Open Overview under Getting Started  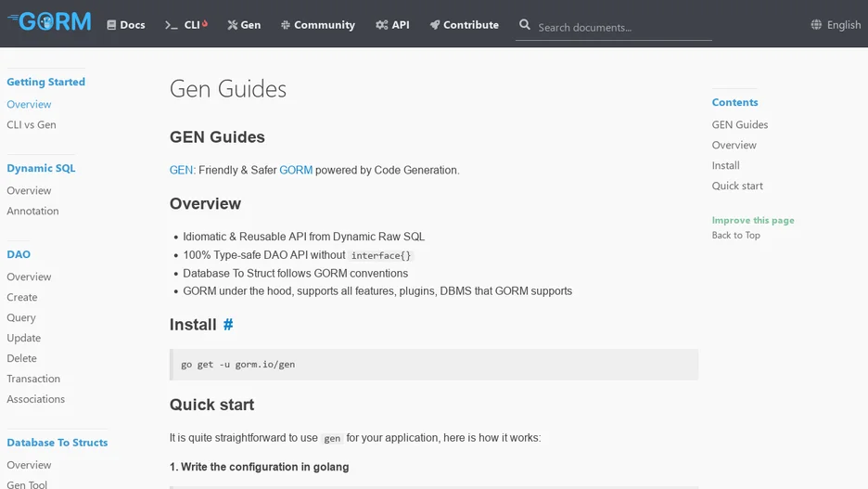click(x=29, y=104)
